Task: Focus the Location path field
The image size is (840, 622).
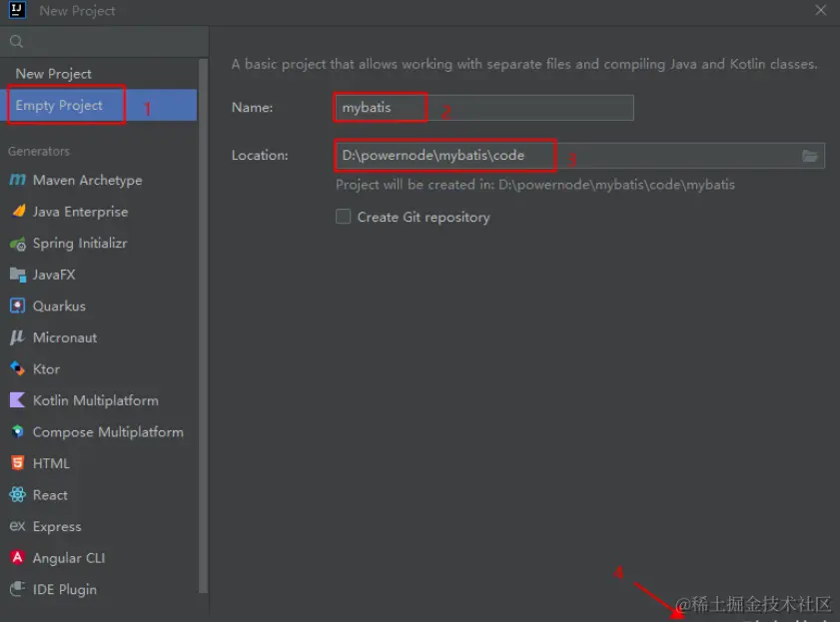Action: pos(579,156)
